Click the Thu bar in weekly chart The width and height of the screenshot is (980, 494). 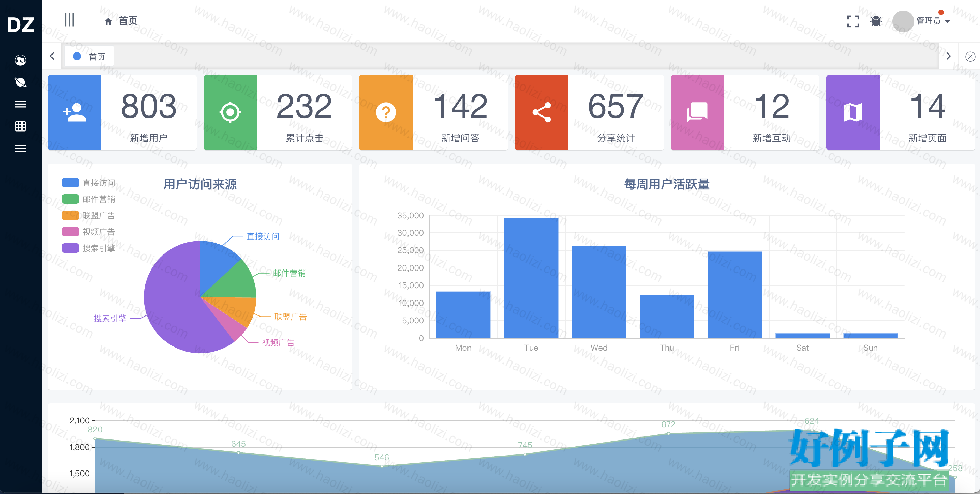tap(667, 316)
